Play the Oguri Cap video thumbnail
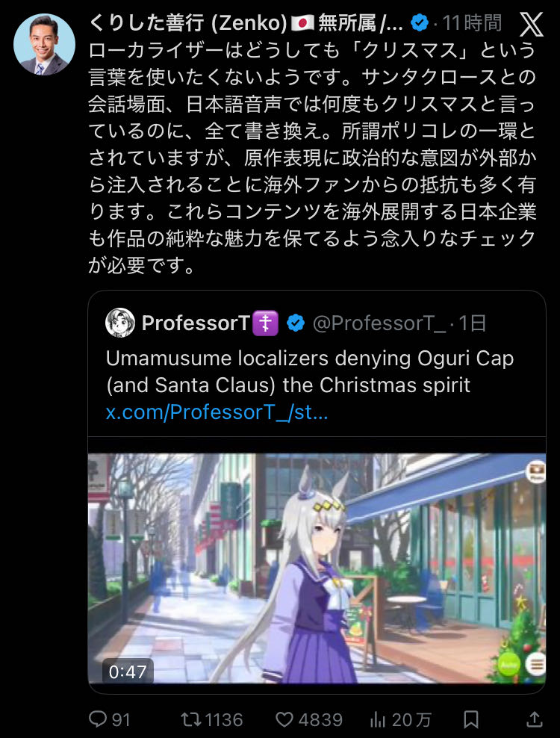Viewport: 560px width, 738px height. point(317,568)
